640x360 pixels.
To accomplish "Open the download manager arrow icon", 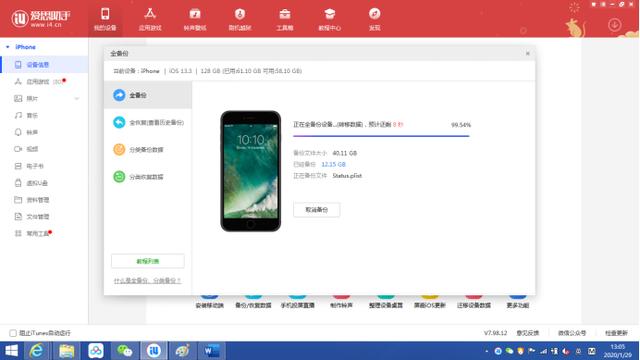I will [x=614, y=25].
